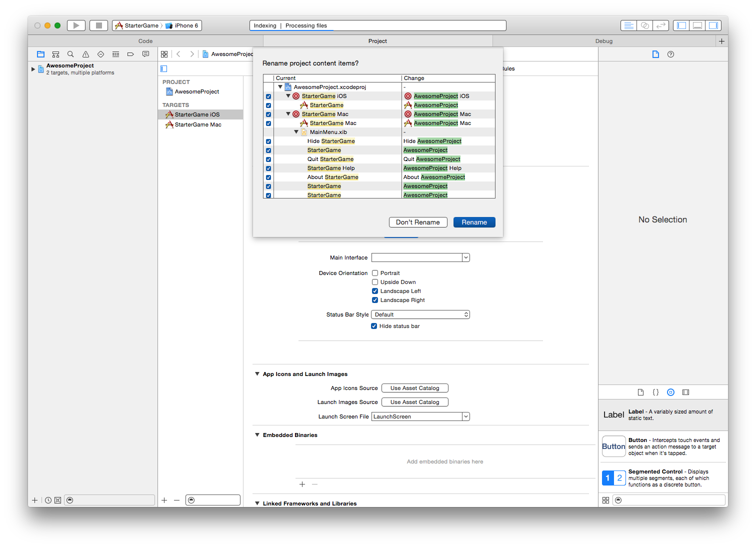The height and width of the screenshot is (547, 756).
Task: Toggle the Utilities panel visibility
Action: (x=713, y=25)
